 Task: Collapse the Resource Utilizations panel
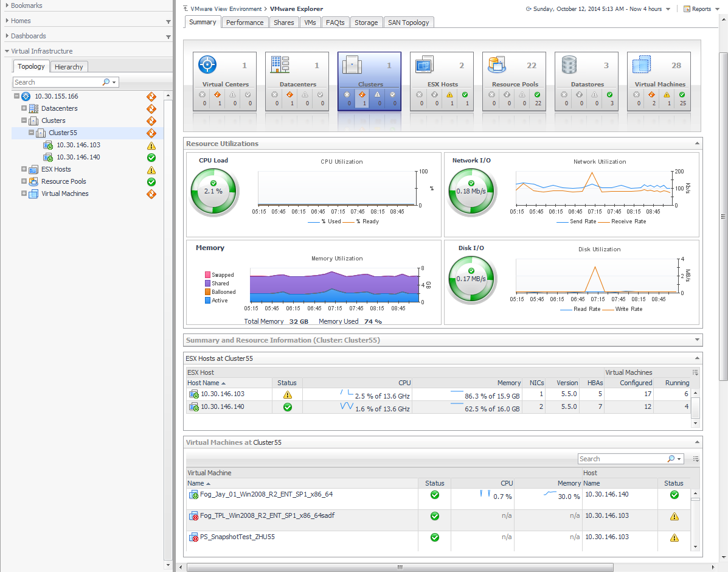point(696,144)
